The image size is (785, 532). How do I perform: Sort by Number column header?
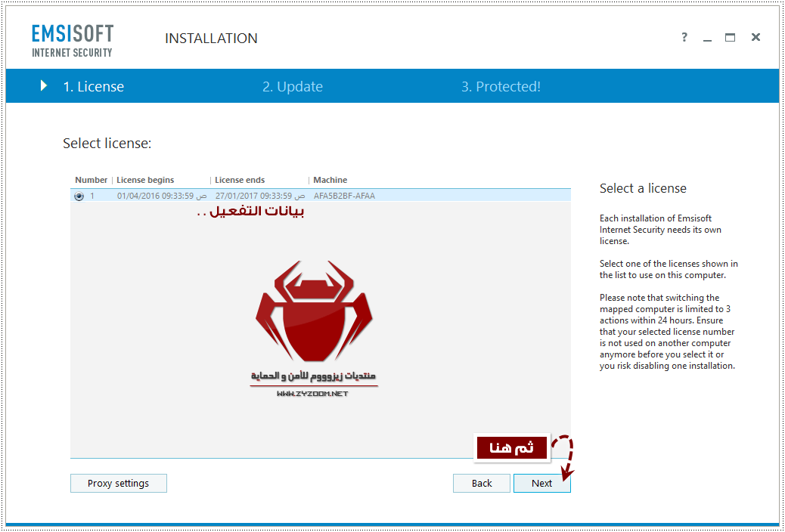pyautogui.click(x=91, y=180)
